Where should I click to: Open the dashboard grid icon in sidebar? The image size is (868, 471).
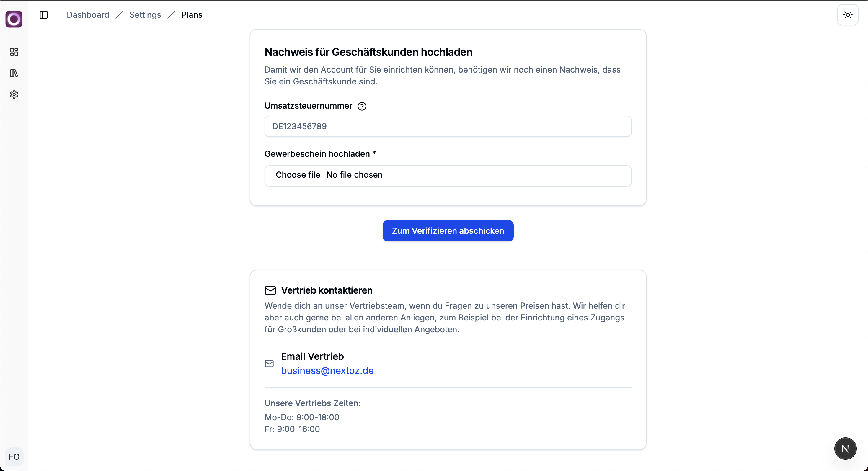pyautogui.click(x=14, y=52)
